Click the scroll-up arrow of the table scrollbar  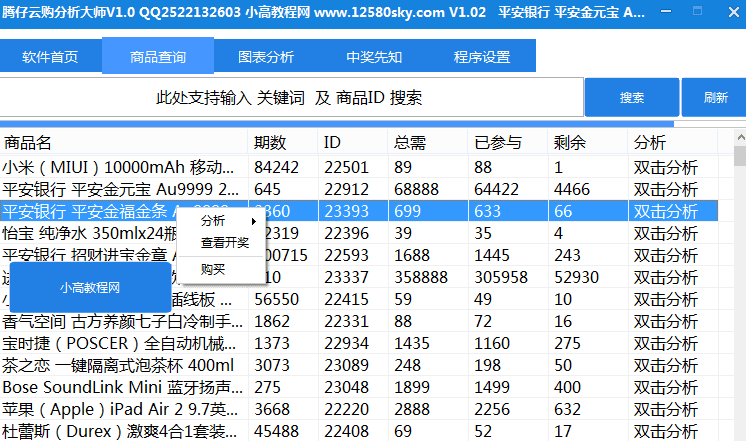740,137
